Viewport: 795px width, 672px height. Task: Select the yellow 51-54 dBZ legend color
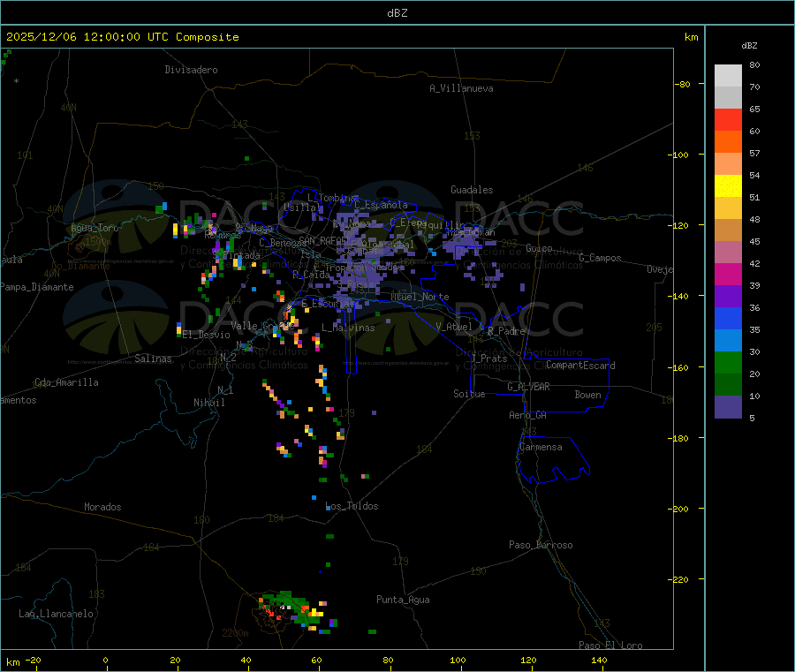[x=728, y=186]
